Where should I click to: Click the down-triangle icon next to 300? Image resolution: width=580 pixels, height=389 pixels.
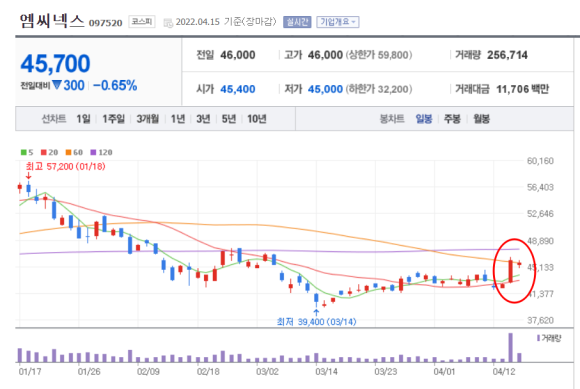(x=57, y=85)
